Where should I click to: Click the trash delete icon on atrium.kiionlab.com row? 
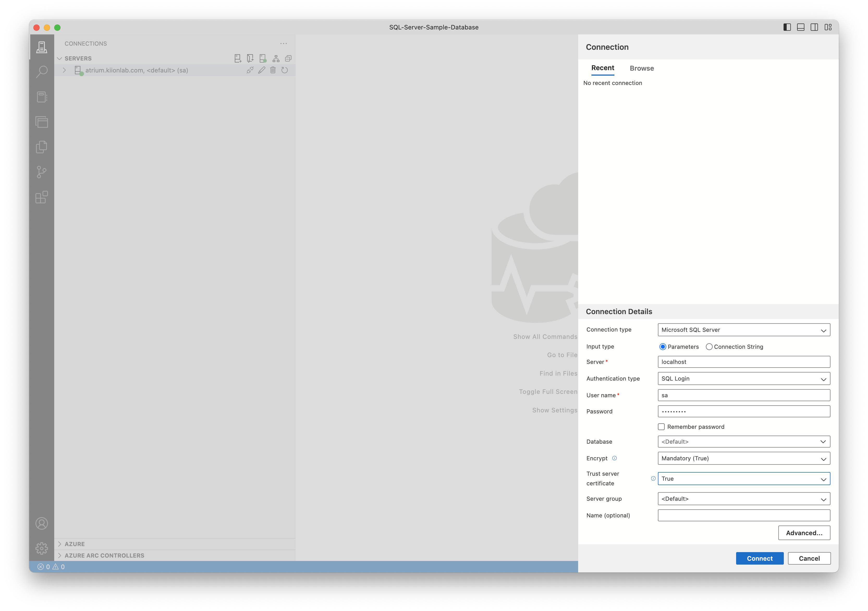[273, 70]
